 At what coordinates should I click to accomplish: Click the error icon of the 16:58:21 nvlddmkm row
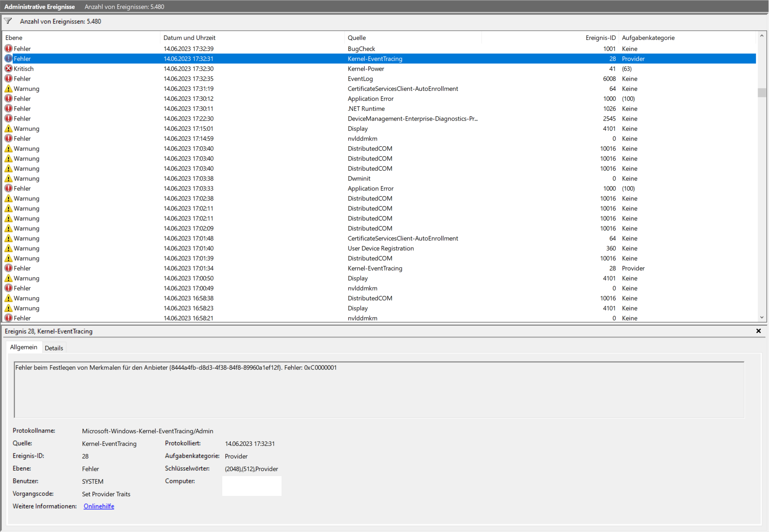click(x=8, y=318)
